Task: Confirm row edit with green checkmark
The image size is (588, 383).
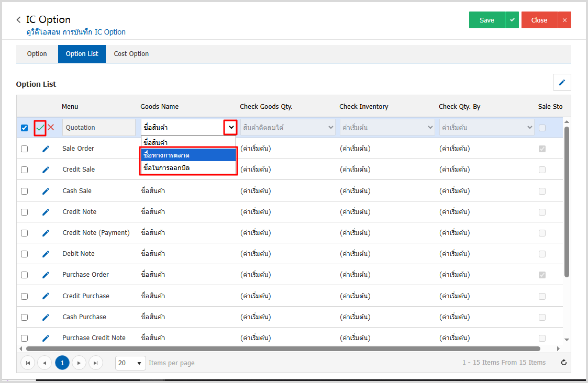Action: coord(40,128)
